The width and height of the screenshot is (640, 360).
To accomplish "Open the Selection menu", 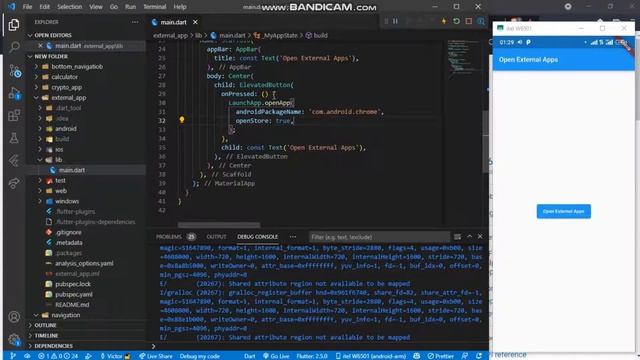I will click(69, 7).
